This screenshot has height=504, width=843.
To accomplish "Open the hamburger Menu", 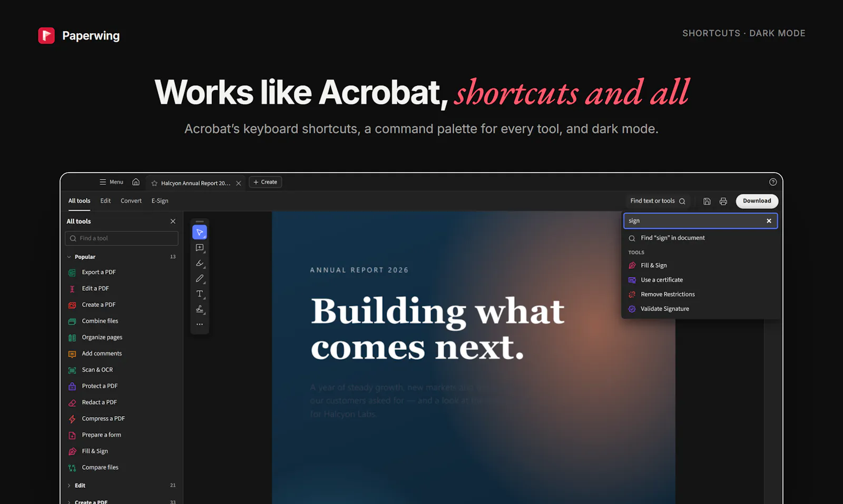I will coord(111,182).
